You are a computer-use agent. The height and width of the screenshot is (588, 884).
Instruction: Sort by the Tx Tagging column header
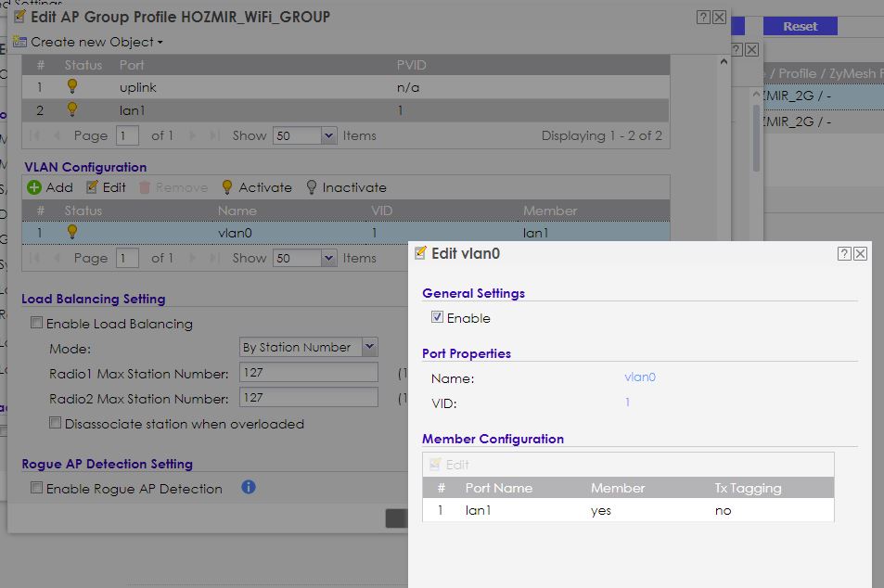click(749, 488)
